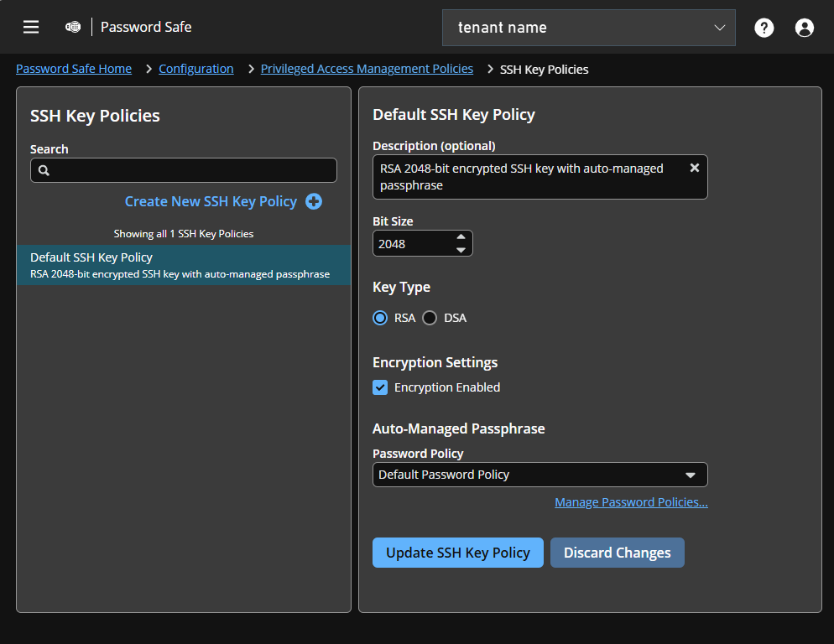The width and height of the screenshot is (834, 644).
Task: Open the Configuration breadcrumb link
Action: [x=195, y=68]
